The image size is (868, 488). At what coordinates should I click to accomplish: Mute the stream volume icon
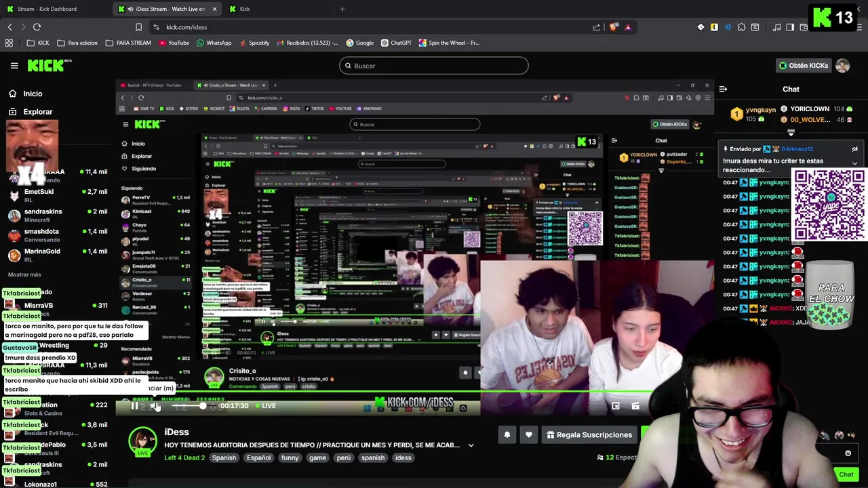point(157,406)
